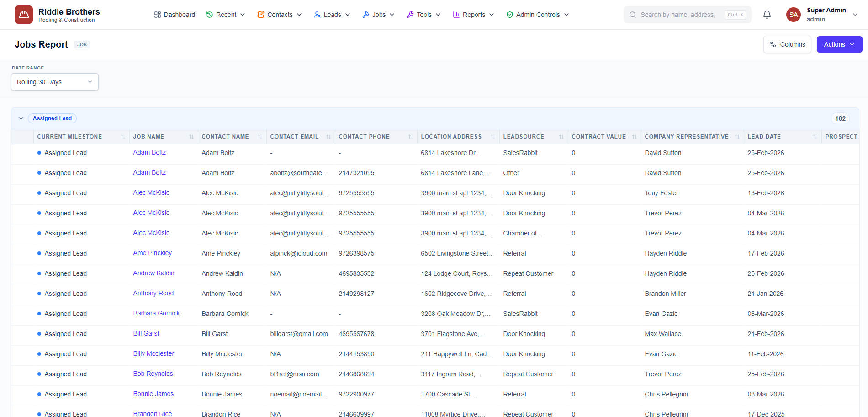Open the Tools menu

(x=423, y=14)
